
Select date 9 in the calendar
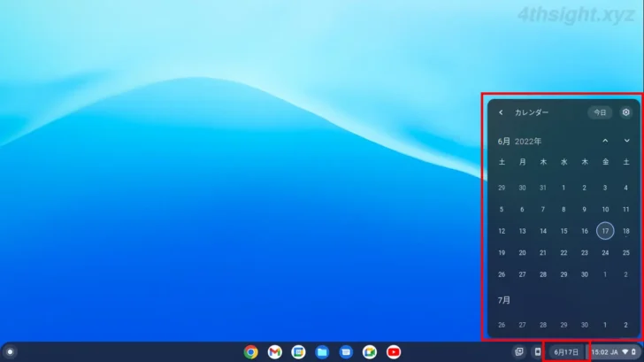coord(585,210)
